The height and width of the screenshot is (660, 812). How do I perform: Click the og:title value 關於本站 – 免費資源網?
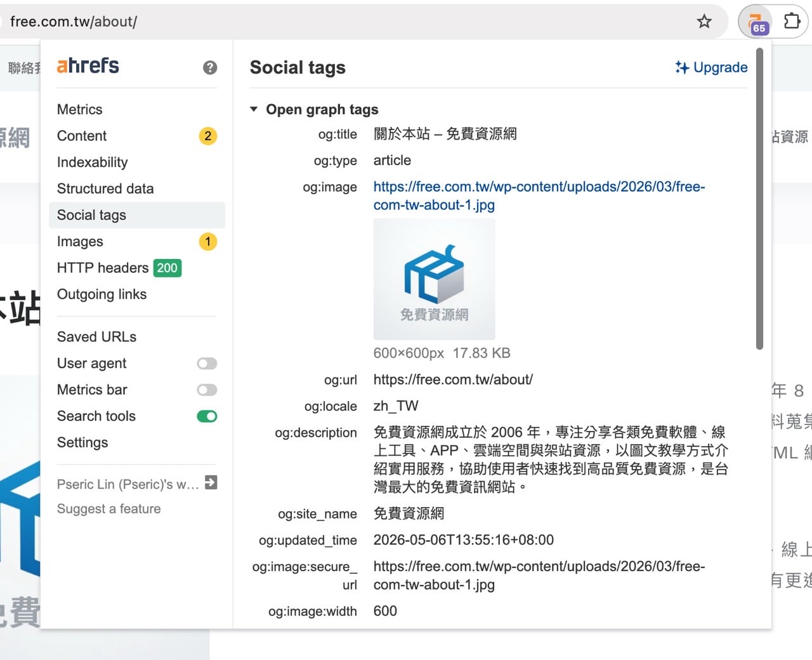pyautogui.click(x=445, y=134)
